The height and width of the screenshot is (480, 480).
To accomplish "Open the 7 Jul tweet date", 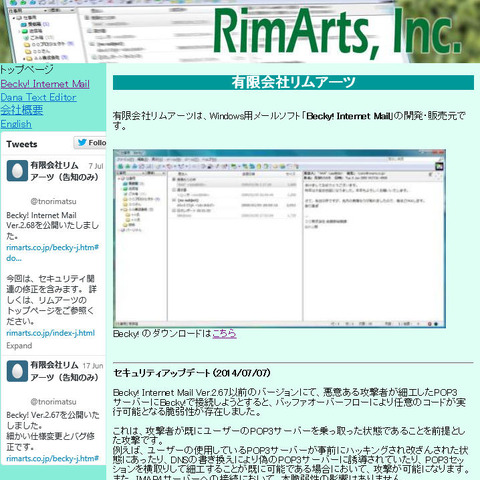I will pos(96,166).
